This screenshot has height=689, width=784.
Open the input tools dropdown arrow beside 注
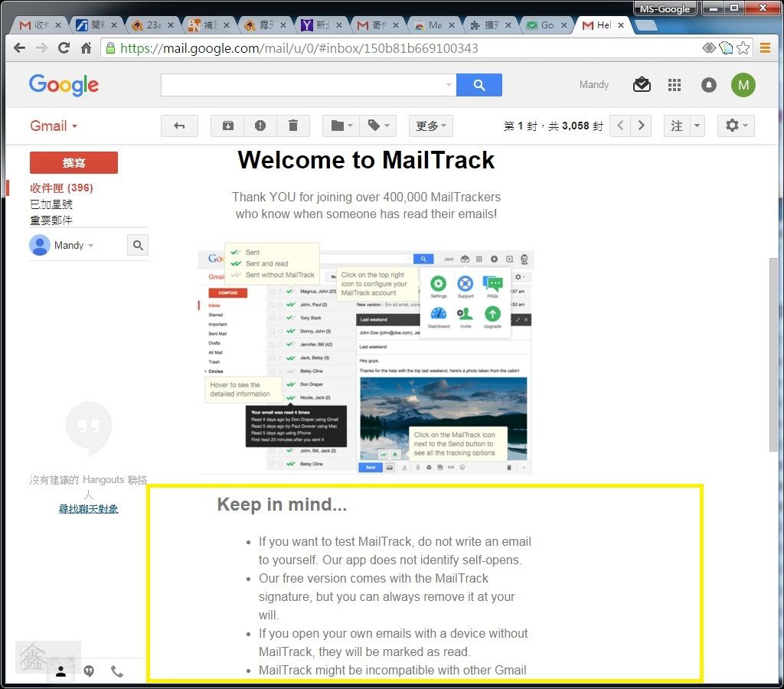click(x=697, y=126)
